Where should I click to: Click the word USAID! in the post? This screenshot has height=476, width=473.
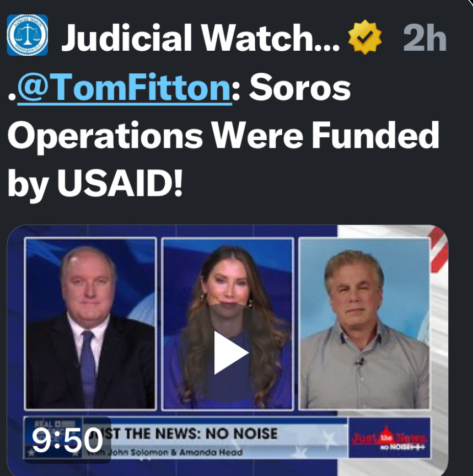pos(120,183)
